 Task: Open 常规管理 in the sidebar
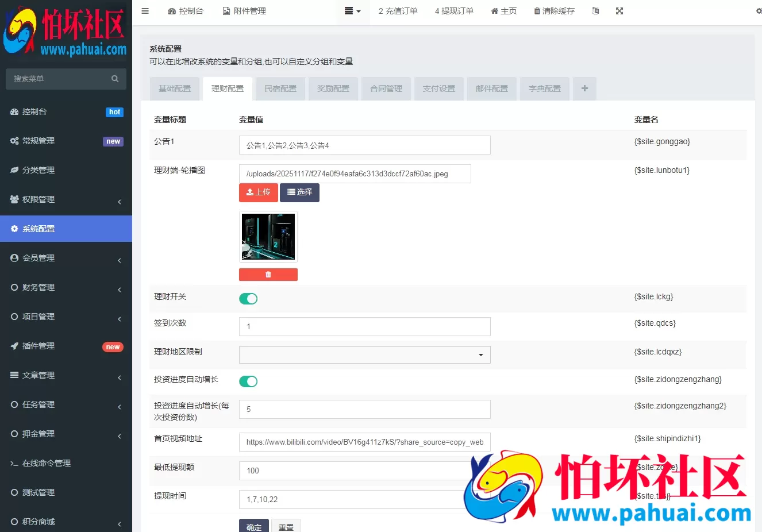pos(66,141)
